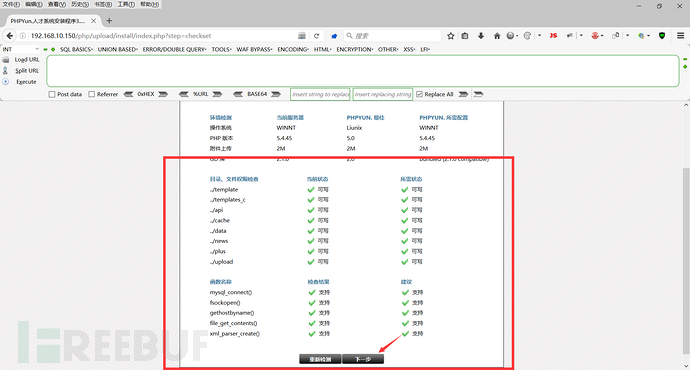Screen dimensions: 690x370
Task: Click the JS toggle extension icon
Action: click(x=554, y=36)
